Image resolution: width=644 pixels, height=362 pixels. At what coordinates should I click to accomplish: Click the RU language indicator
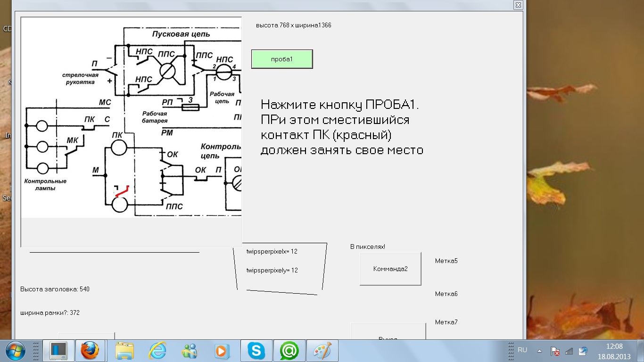coord(522,350)
